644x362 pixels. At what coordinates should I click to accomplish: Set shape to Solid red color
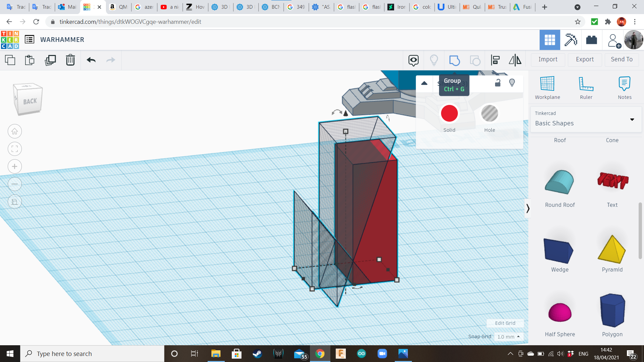click(x=449, y=114)
